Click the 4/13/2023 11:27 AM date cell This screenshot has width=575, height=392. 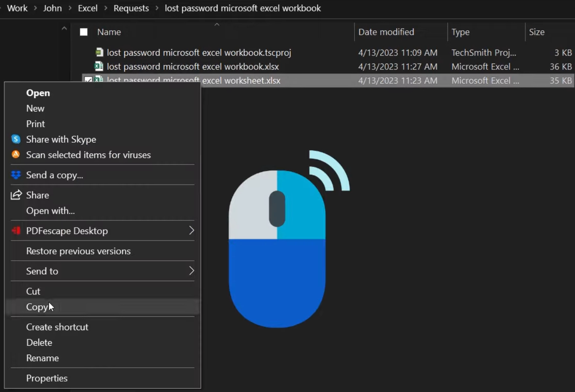tap(398, 66)
